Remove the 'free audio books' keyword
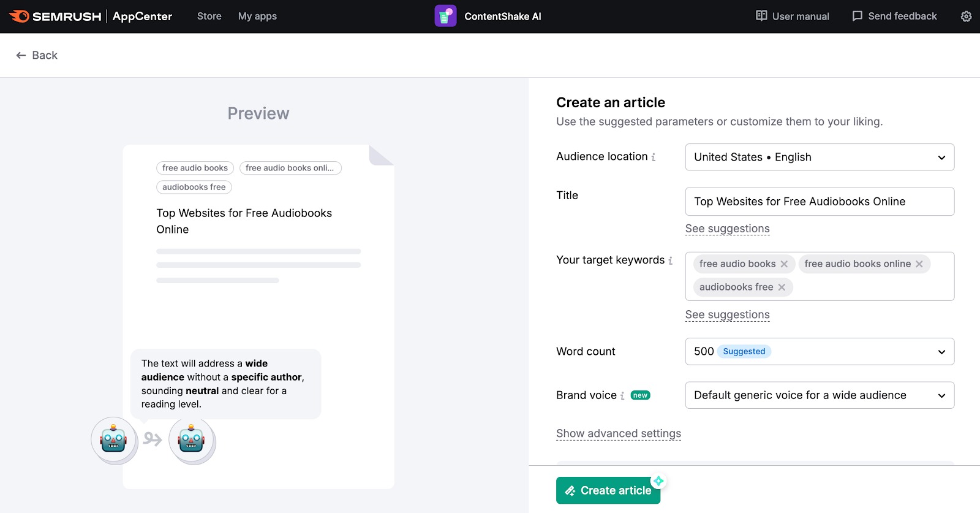This screenshot has height=513, width=980. click(x=784, y=264)
